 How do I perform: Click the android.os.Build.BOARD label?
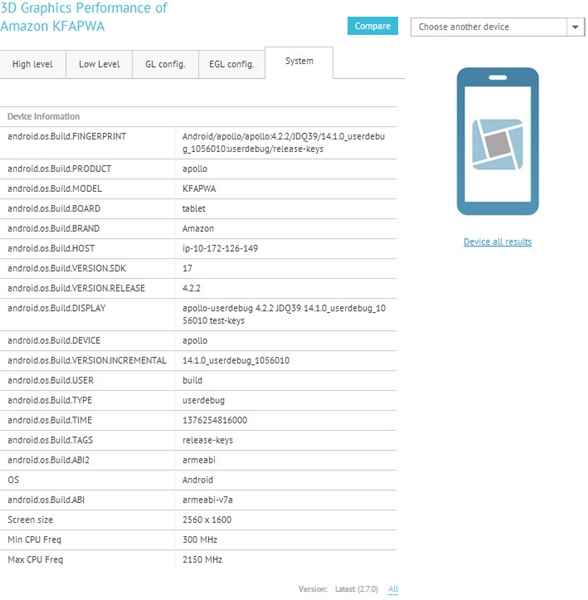pos(54,209)
